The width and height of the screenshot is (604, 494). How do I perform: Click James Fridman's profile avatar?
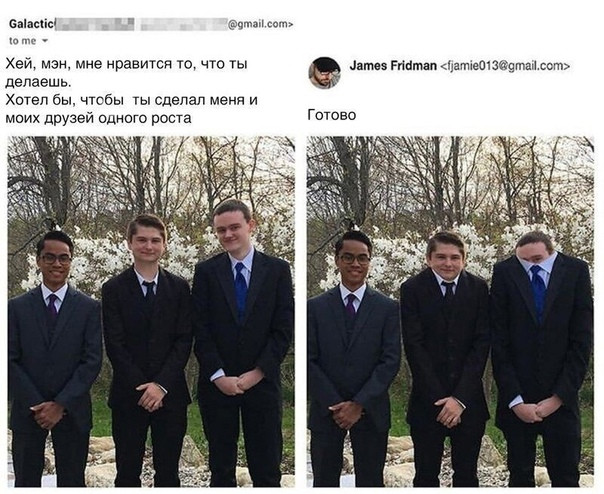point(324,73)
